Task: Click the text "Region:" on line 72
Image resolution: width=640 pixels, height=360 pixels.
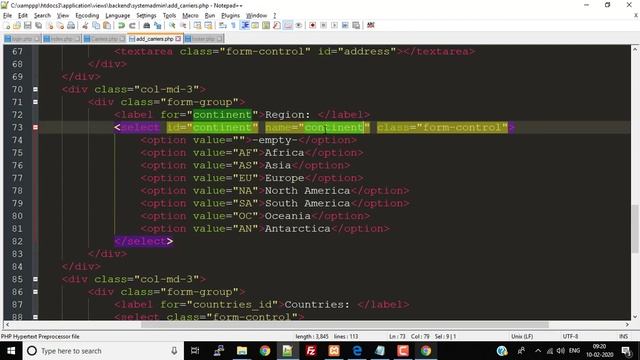Action: click(x=288, y=115)
